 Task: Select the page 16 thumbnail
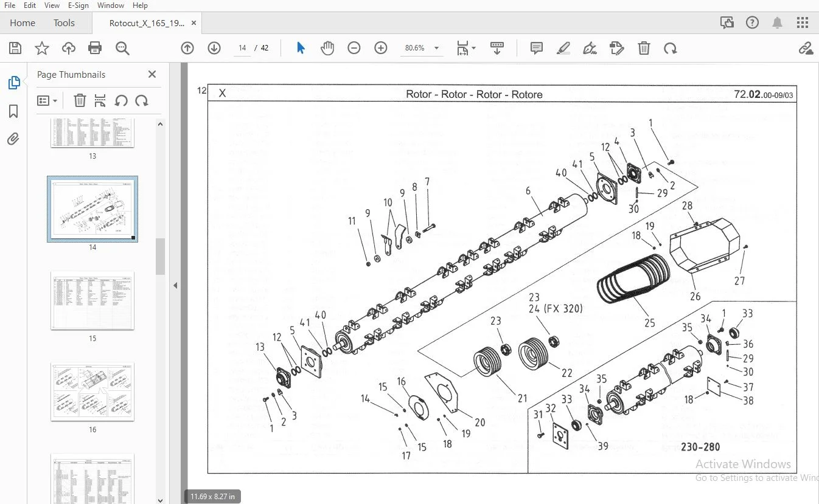(92, 392)
